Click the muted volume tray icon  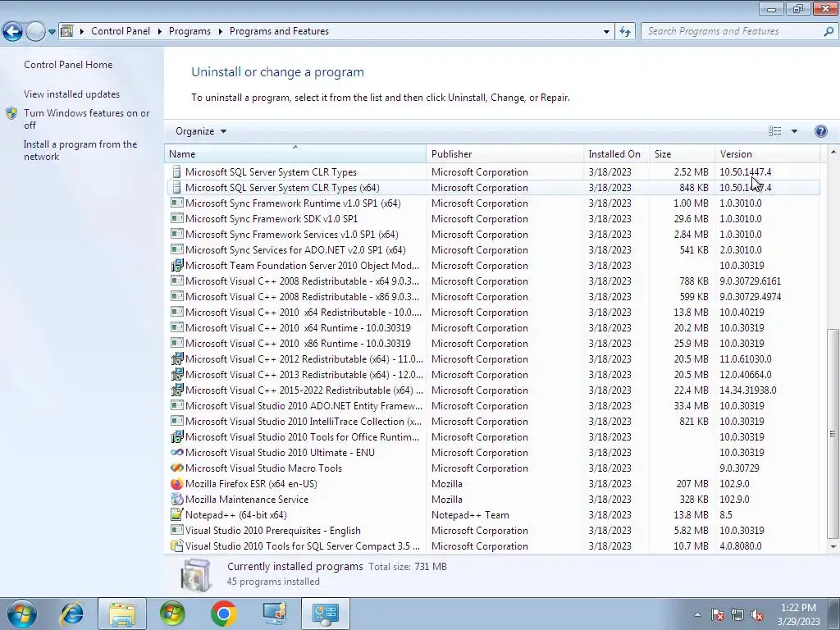click(757, 614)
